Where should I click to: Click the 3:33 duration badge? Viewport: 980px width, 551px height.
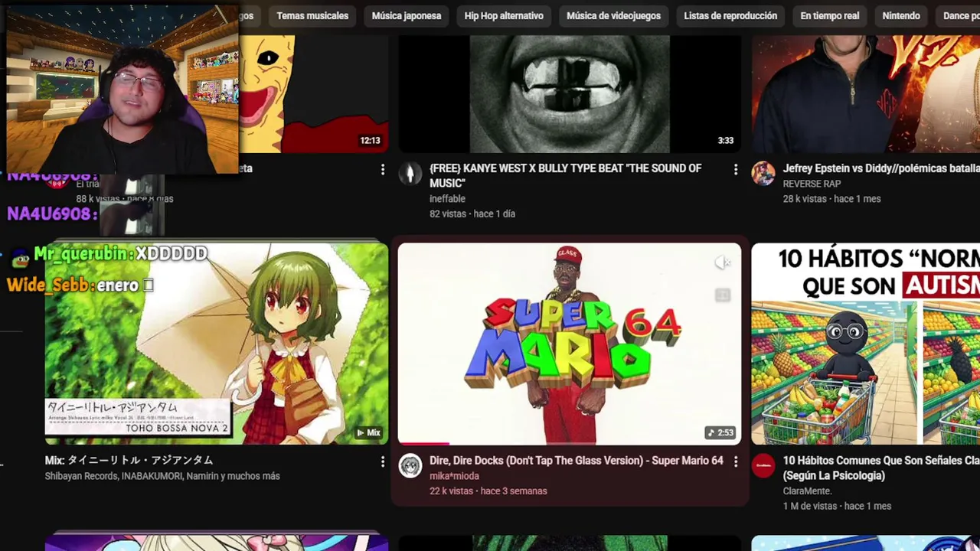[x=726, y=141]
